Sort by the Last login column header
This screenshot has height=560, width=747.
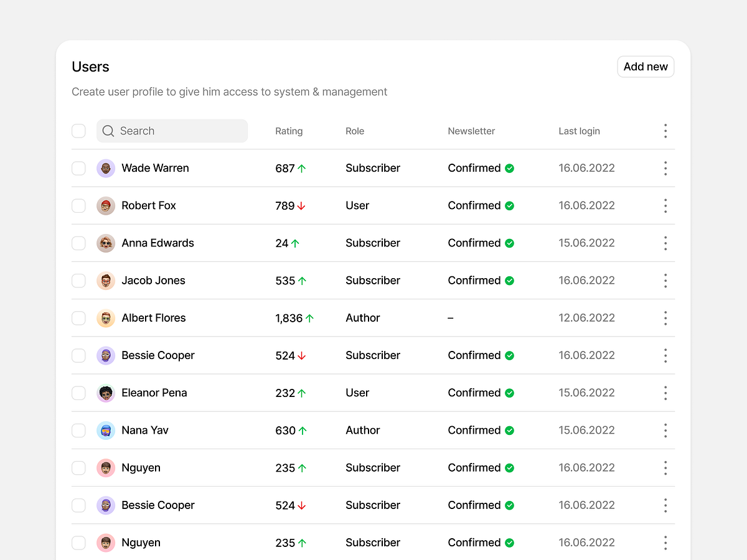[x=579, y=131]
